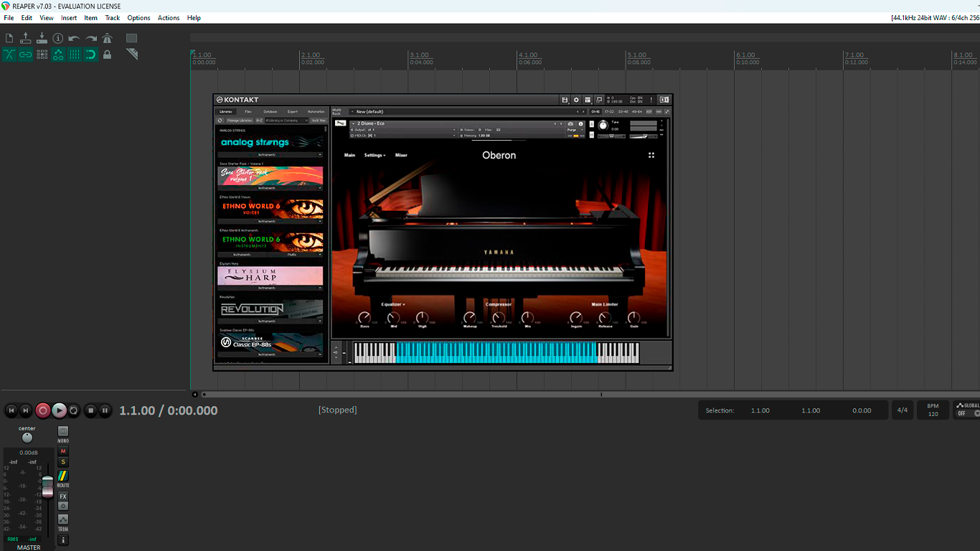Click the red Record button

click(43, 410)
